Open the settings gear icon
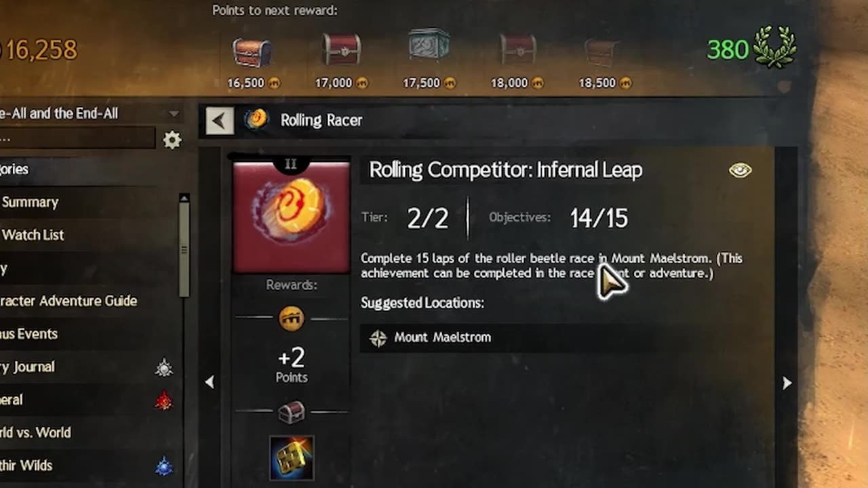 [x=172, y=140]
